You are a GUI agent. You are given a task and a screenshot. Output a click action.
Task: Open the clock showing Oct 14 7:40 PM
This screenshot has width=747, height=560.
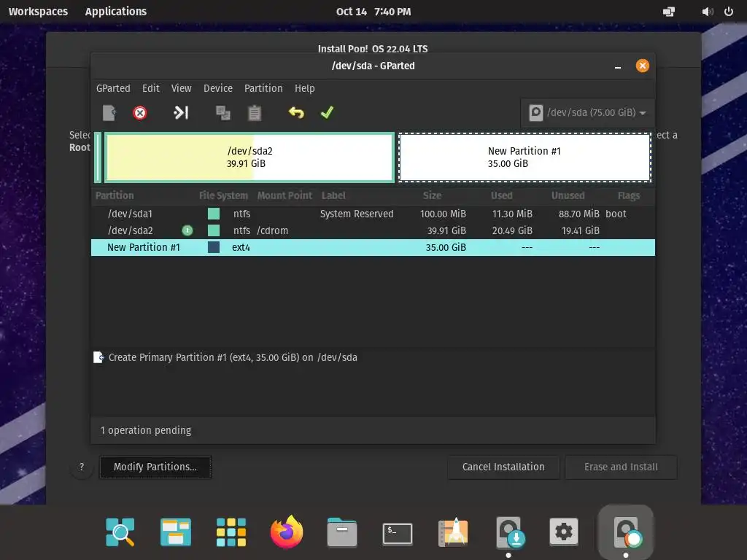(x=373, y=12)
